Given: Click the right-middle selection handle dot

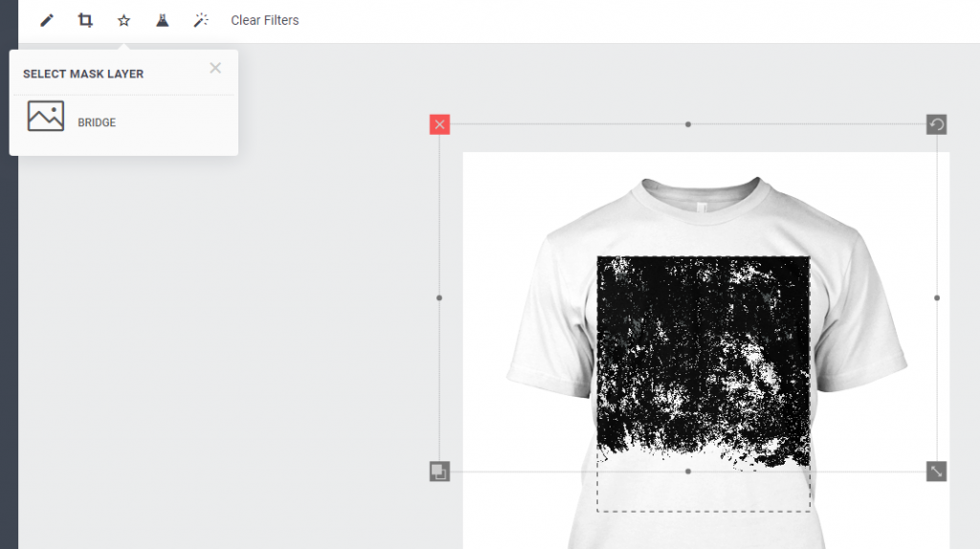Looking at the screenshot, I should [937, 297].
